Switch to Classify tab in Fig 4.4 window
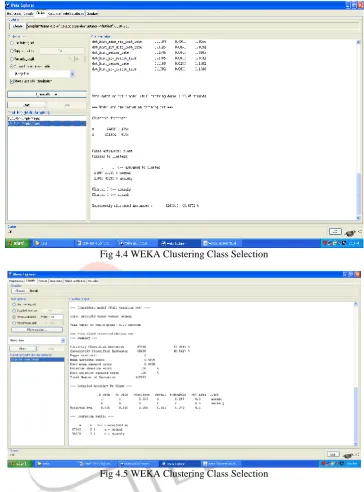This screenshot has height=492, width=364. tap(28, 14)
